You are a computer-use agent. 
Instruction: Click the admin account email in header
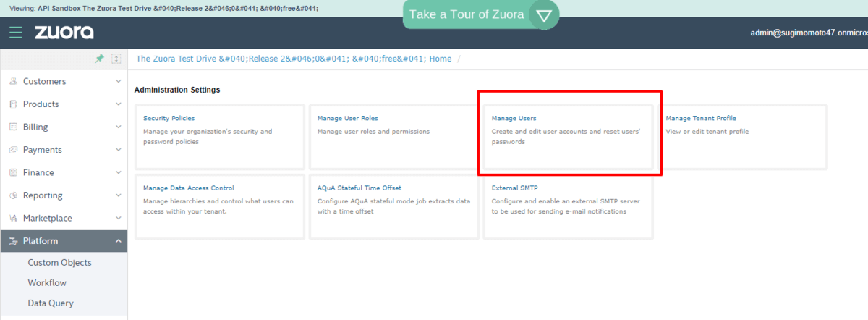pos(809,33)
